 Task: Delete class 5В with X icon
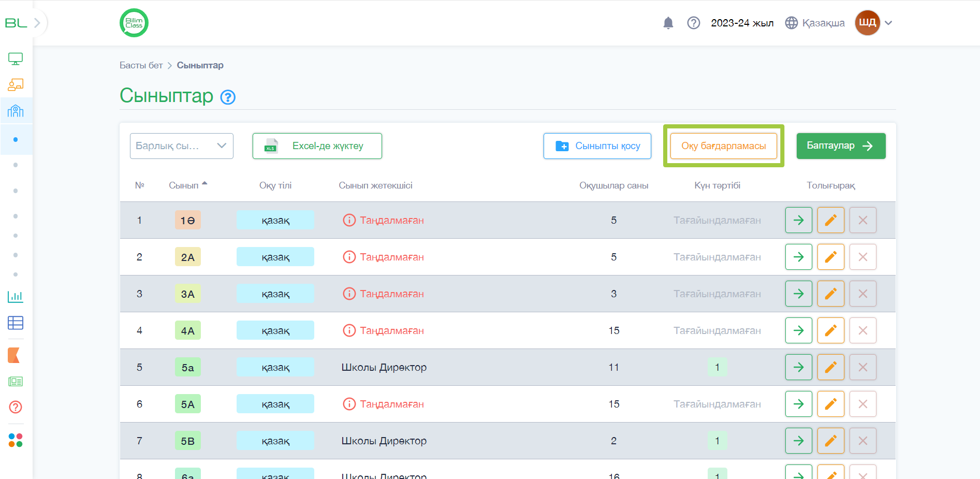tap(863, 441)
